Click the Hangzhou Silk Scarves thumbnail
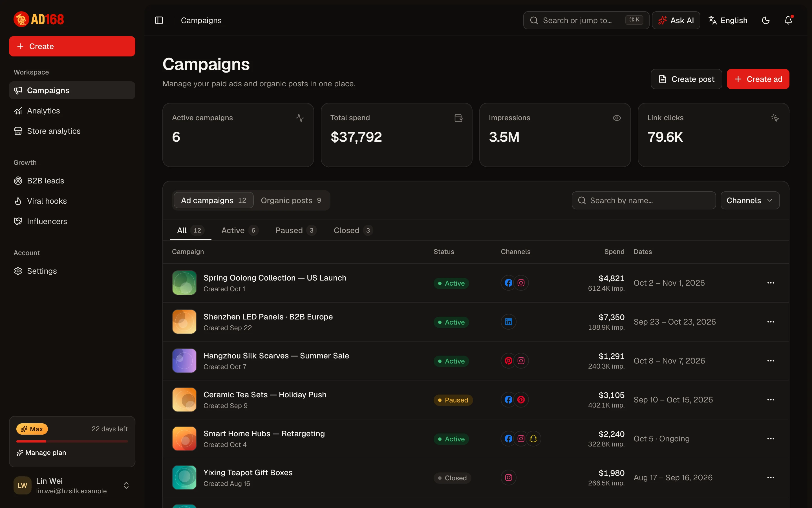Viewport: 812px width, 508px height. click(x=184, y=361)
